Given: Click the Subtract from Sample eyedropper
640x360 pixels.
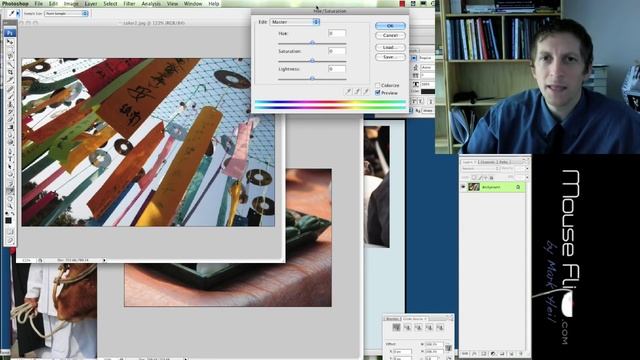Looking at the screenshot, I should pos(367,92).
